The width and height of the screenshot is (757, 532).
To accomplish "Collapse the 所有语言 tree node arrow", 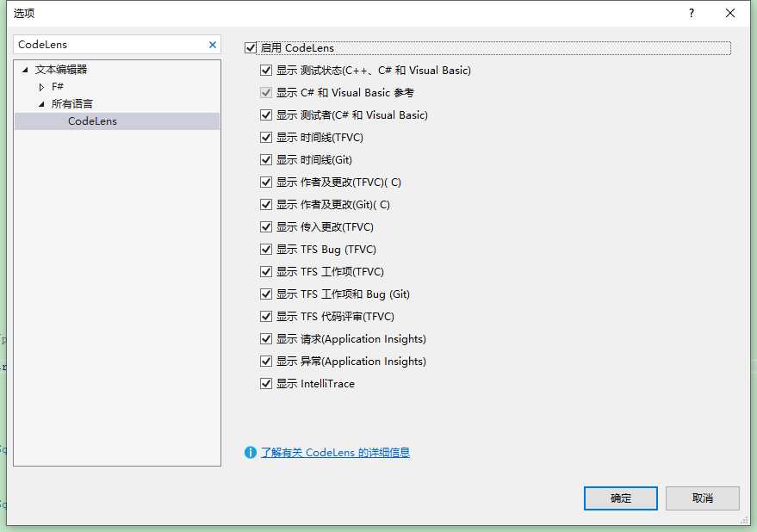I will coord(41,104).
